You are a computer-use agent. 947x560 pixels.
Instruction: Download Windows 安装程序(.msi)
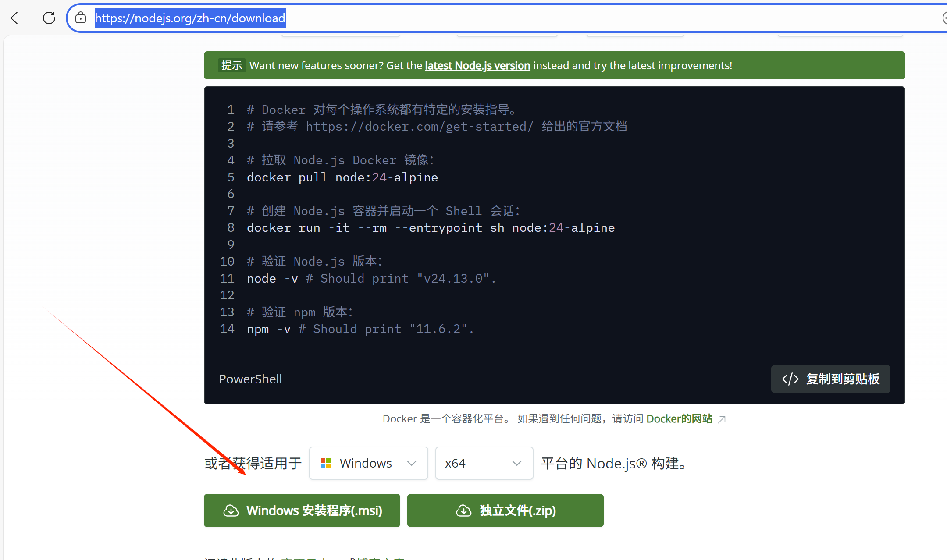[x=302, y=510]
